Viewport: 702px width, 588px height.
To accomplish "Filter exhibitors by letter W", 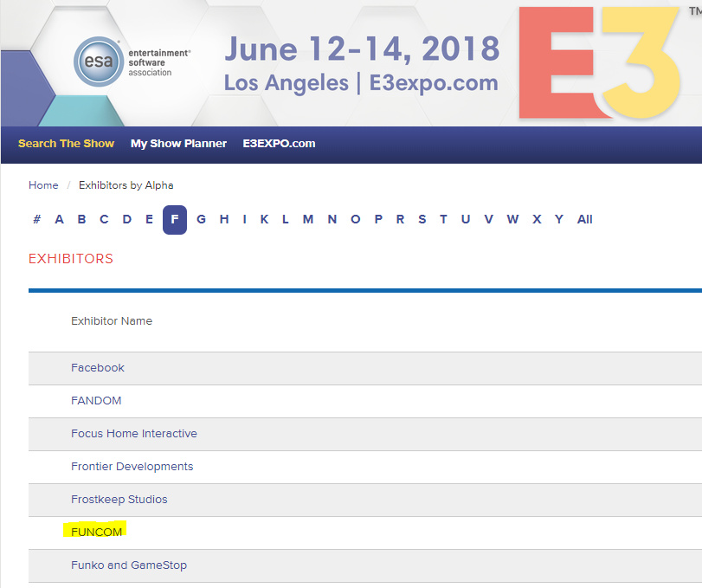I will (512, 219).
